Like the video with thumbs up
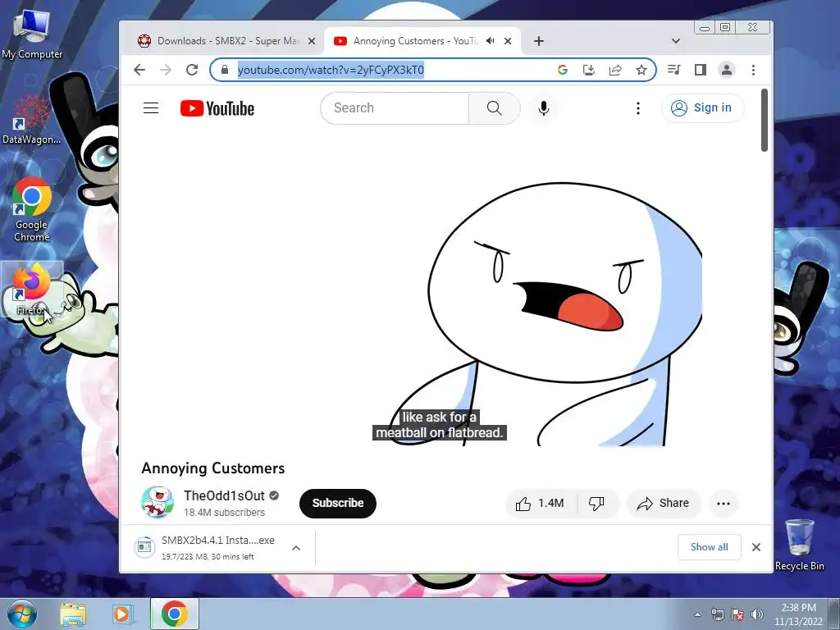The image size is (840, 630). point(540,503)
